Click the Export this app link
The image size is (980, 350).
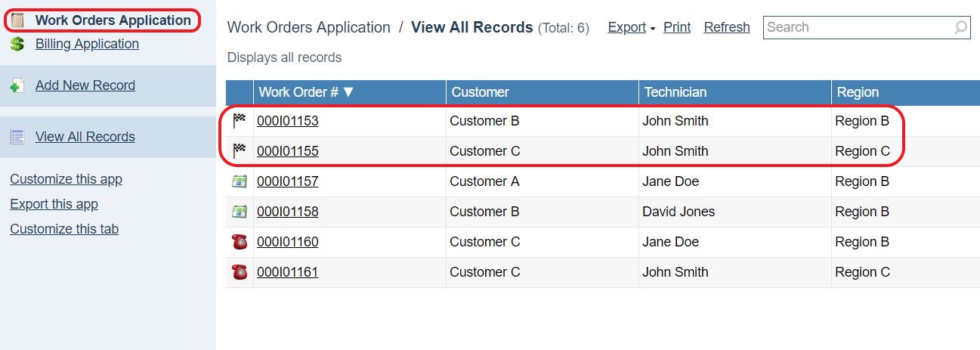[54, 204]
